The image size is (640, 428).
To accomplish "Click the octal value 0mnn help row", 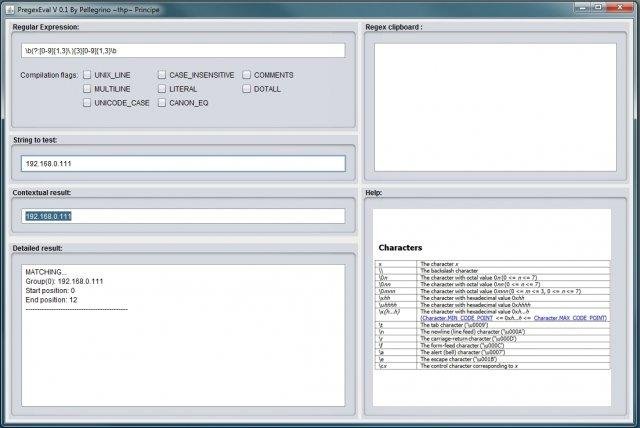I will click(x=492, y=291).
